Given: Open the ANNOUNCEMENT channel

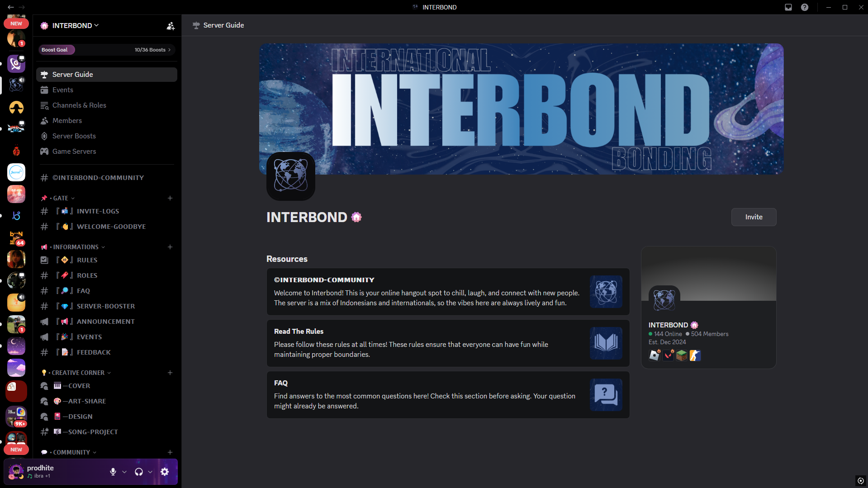Looking at the screenshot, I should [x=107, y=322].
